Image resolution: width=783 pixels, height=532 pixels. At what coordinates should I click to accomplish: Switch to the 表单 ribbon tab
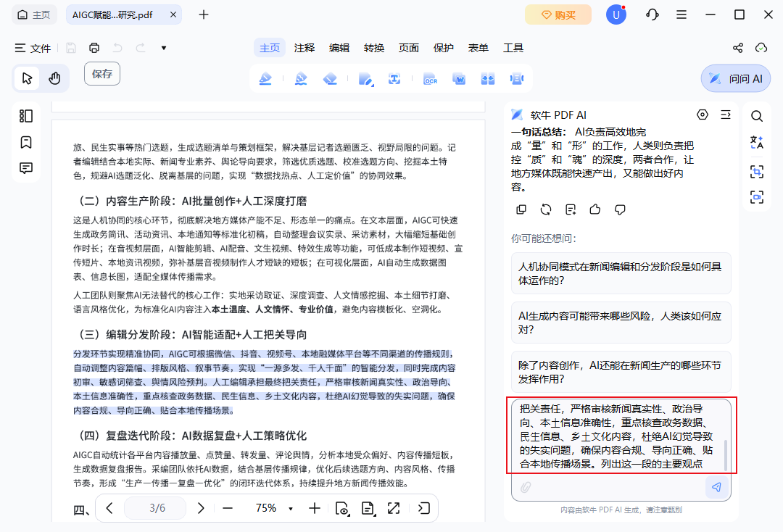click(478, 48)
